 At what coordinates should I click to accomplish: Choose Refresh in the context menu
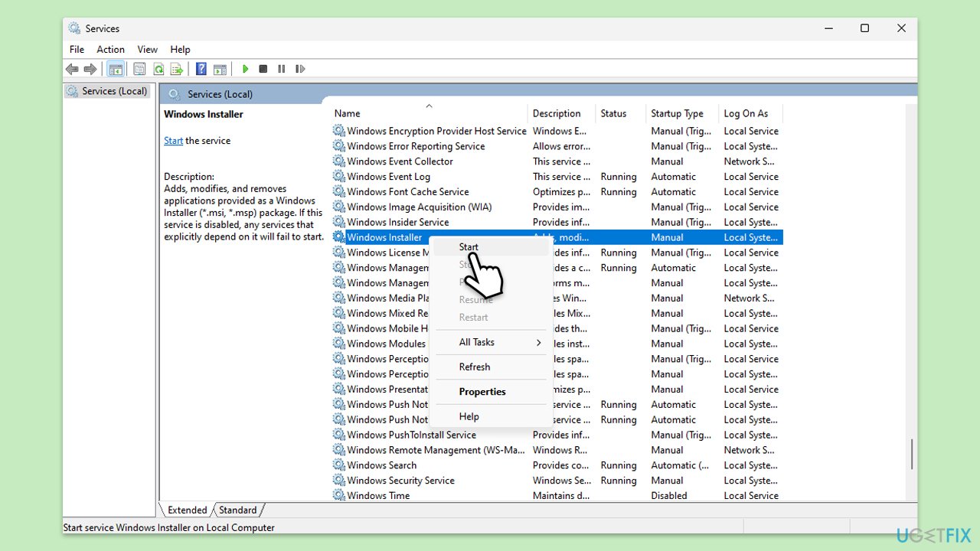tap(491, 367)
